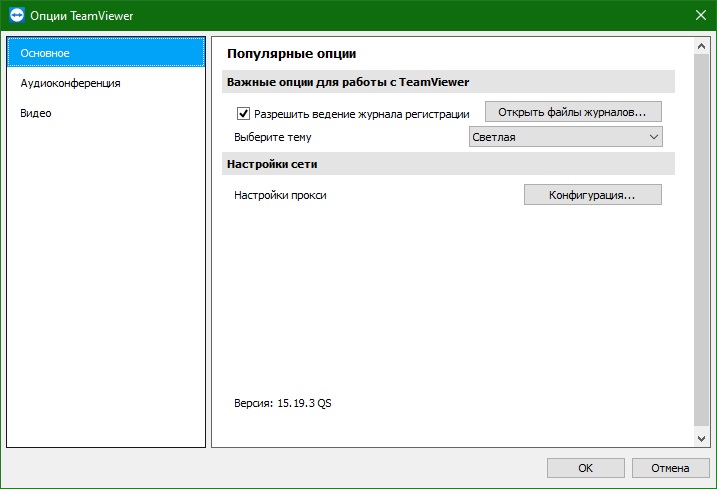
Task: Click the vertical scrollbar thumb
Action: point(701,239)
